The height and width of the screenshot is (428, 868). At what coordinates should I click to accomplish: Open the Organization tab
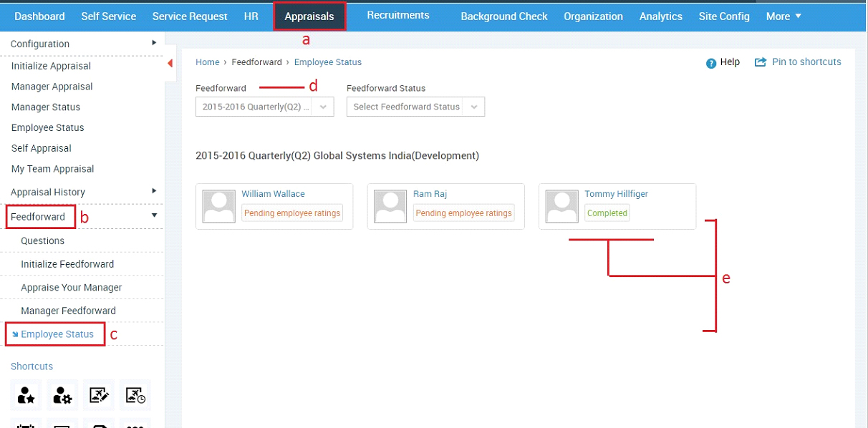click(x=593, y=16)
